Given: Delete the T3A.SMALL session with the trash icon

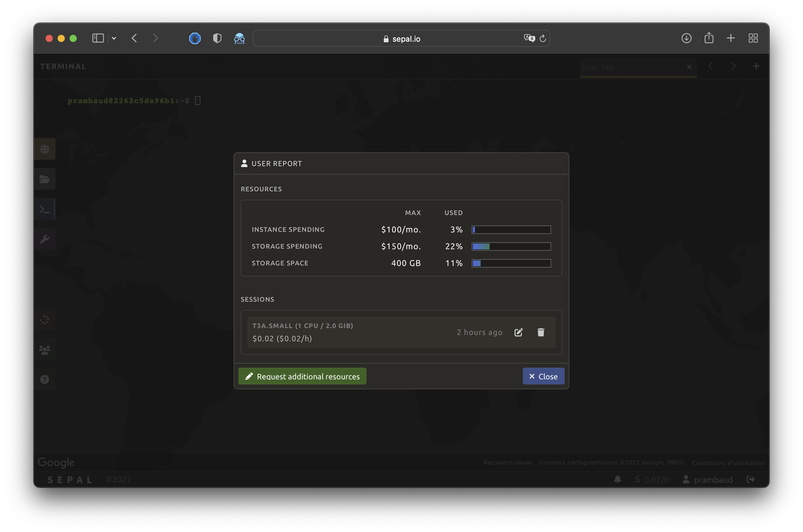Looking at the screenshot, I should (541, 332).
